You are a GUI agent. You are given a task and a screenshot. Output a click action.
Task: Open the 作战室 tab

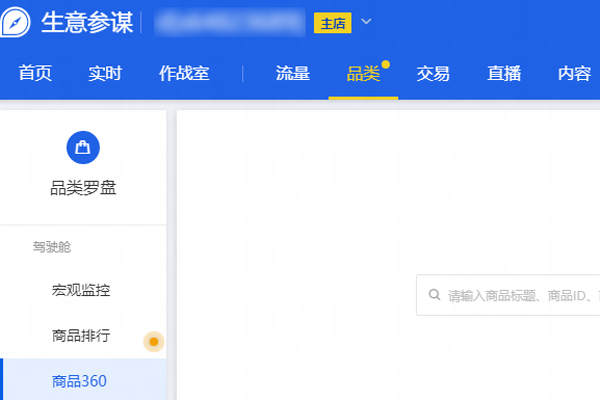coord(183,73)
